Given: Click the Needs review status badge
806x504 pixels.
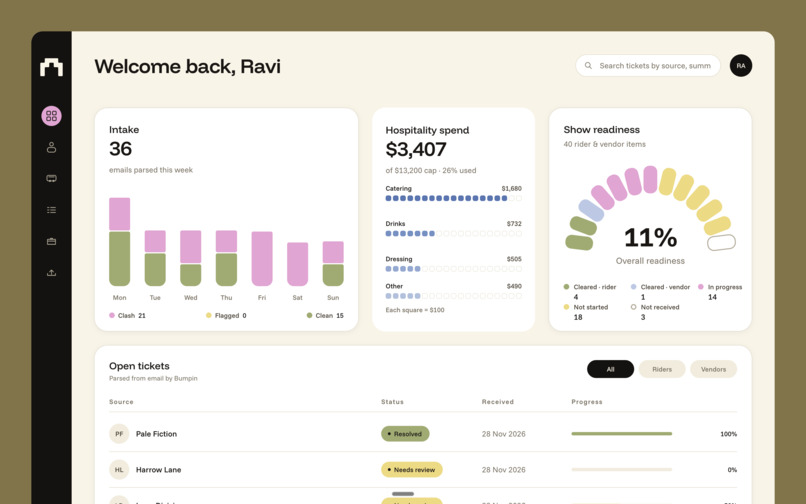Looking at the screenshot, I should (411, 470).
